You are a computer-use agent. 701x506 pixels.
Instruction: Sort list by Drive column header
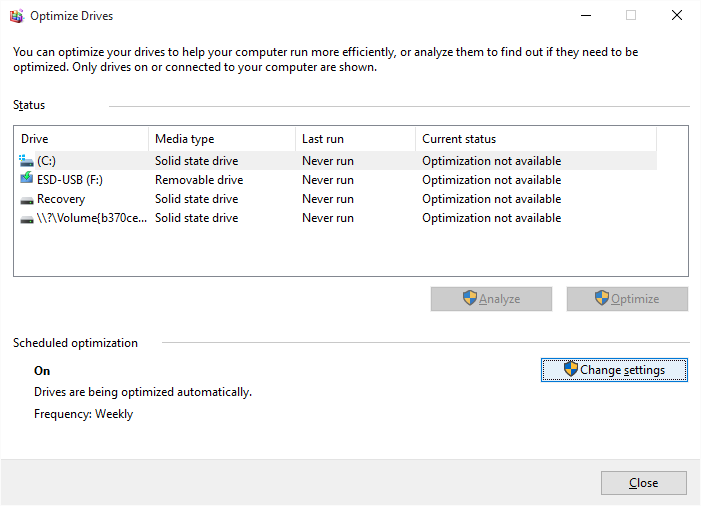click(80, 139)
